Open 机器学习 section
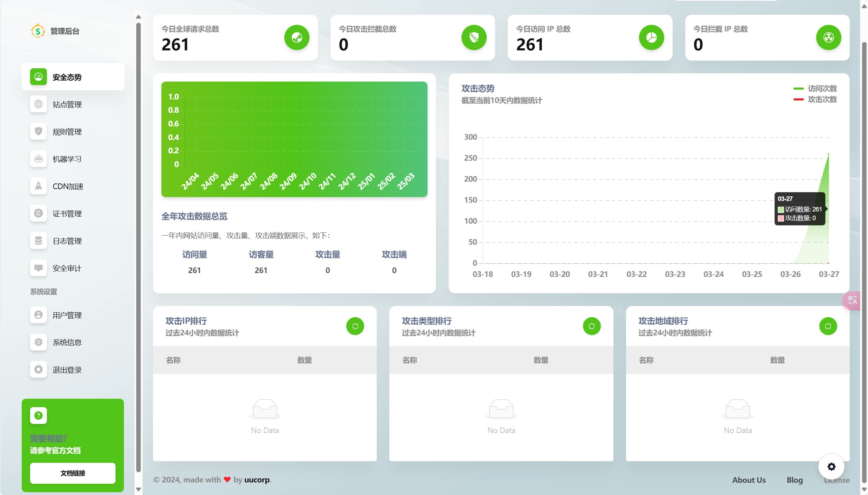Image resolution: width=868 pixels, height=495 pixels. (x=73, y=159)
